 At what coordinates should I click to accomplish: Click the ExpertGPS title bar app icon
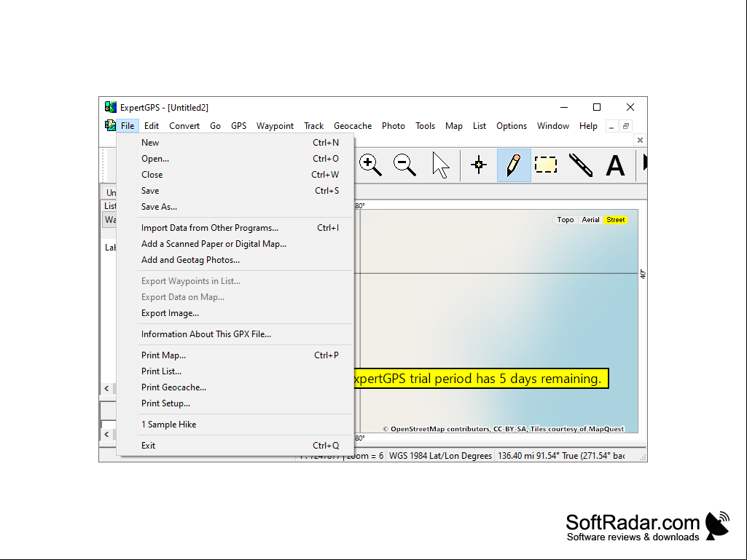point(111,107)
